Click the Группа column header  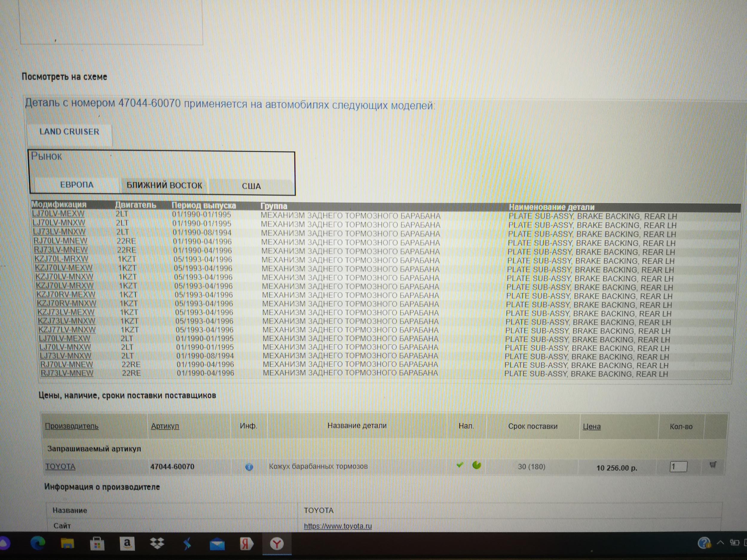point(274,206)
